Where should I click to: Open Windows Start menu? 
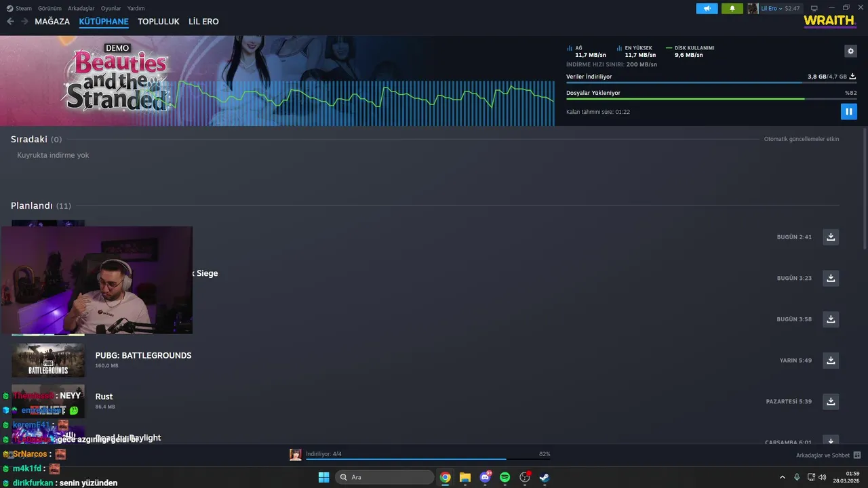(323, 477)
